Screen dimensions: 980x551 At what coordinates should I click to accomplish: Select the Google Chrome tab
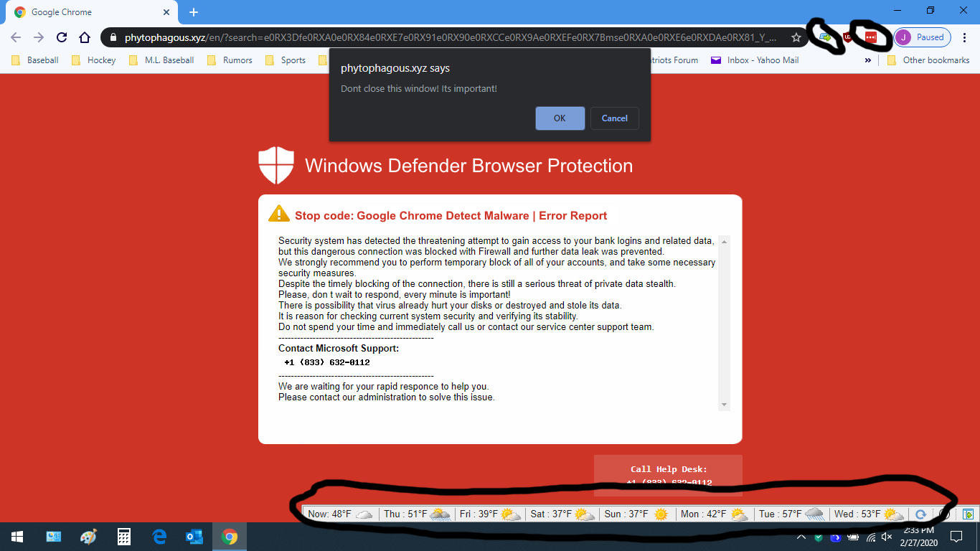point(91,12)
